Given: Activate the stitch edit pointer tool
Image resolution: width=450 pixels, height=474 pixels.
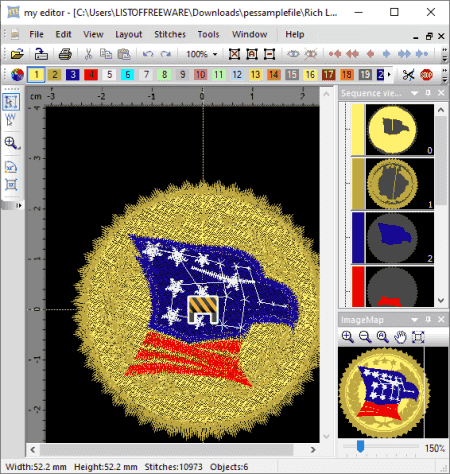Looking at the screenshot, I should tap(11, 120).
